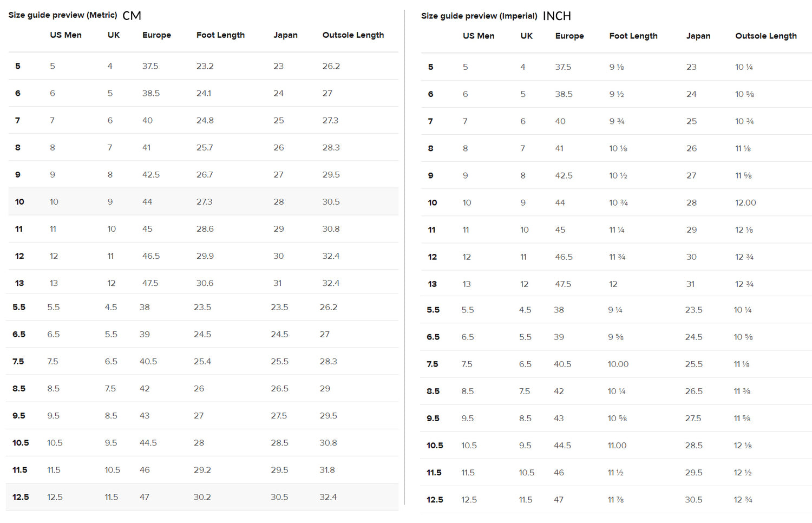Click US Men header in Imperial table
The width and height of the screenshot is (812, 523).
coord(478,36)
